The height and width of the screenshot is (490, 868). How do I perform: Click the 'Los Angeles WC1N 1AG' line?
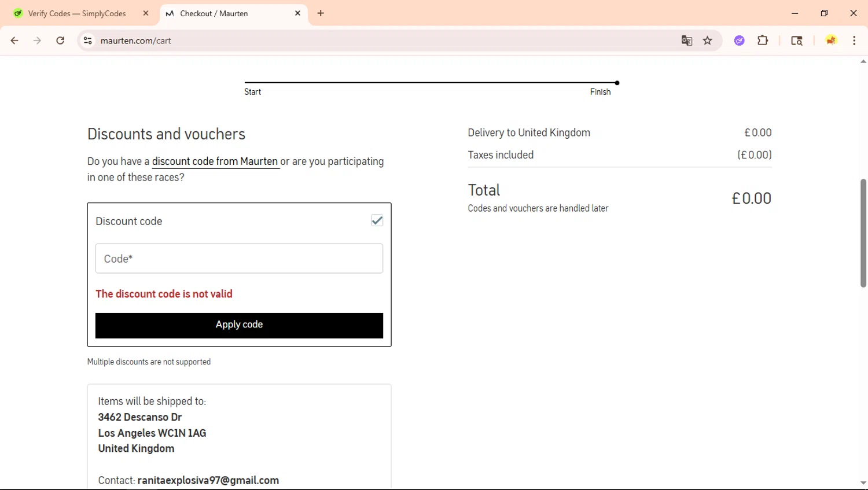point(152,433)
